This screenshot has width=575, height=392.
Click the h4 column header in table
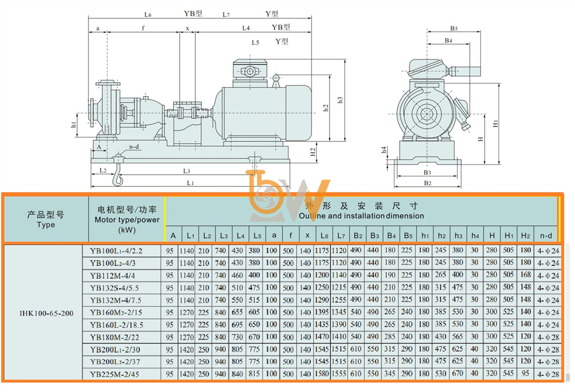coord(475,236)
